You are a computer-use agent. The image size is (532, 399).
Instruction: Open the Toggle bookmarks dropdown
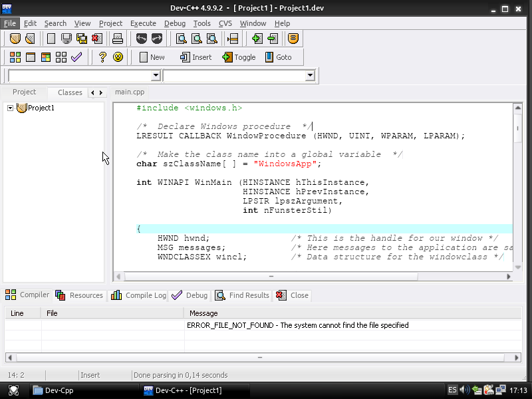239,57
